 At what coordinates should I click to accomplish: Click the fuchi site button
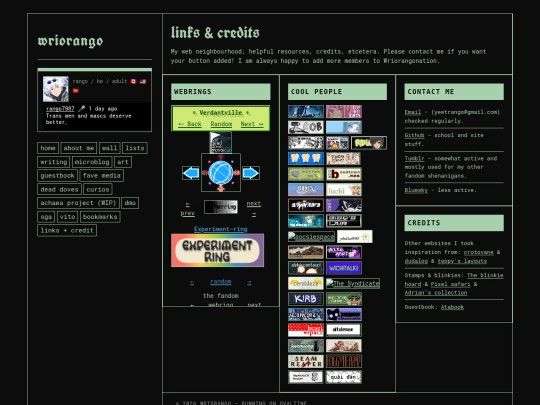[x=344, y=190]
